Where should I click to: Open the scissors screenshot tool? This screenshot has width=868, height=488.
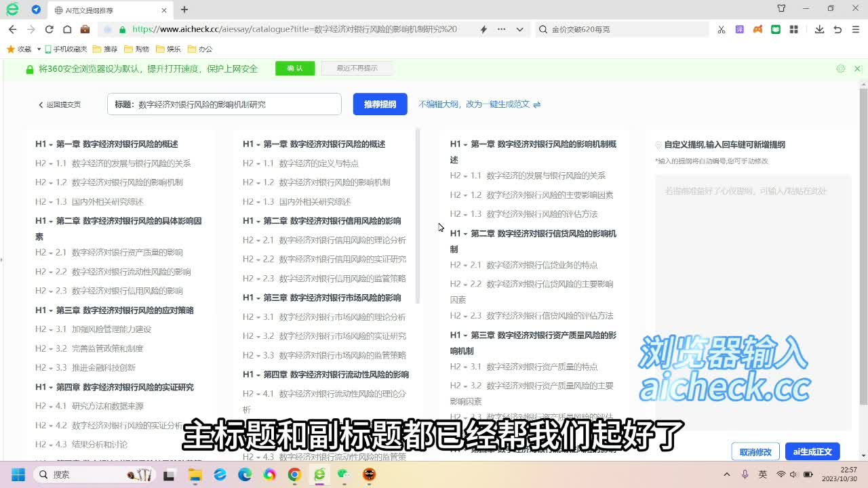point(722,29)
